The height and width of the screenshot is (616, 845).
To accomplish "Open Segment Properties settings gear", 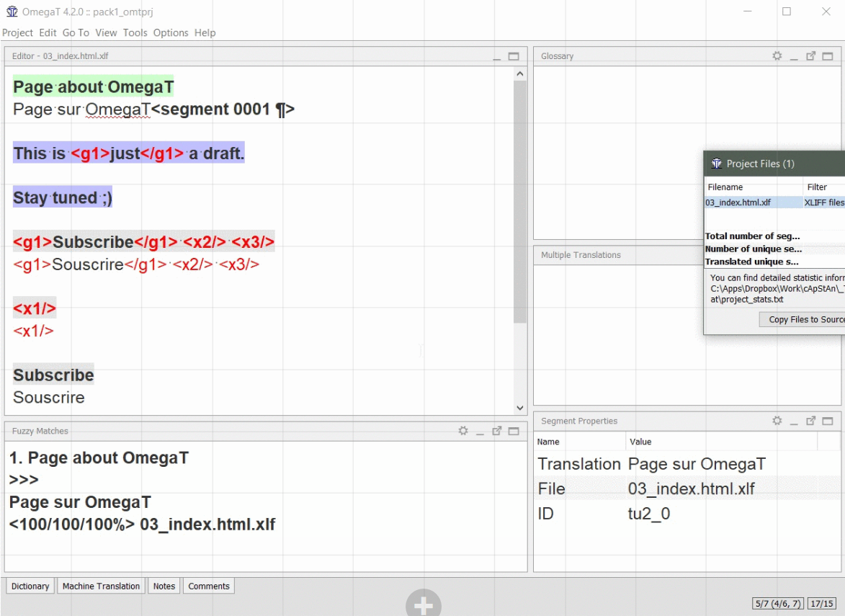I will pyautogui.click(x=777, y=420).
